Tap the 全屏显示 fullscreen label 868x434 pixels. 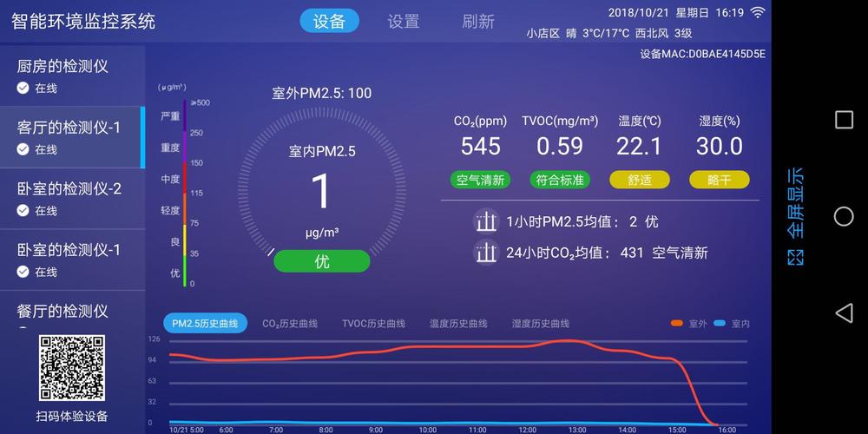(796, 202)
